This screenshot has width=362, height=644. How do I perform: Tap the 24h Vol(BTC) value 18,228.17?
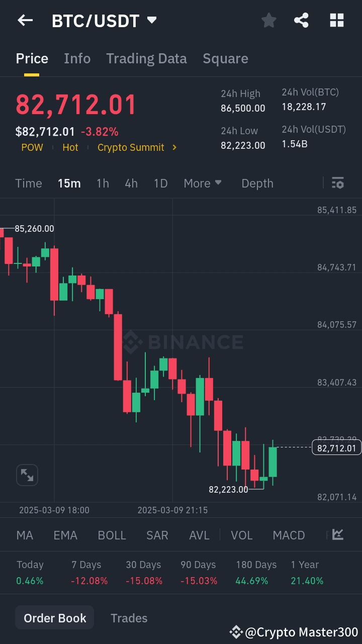304,107
